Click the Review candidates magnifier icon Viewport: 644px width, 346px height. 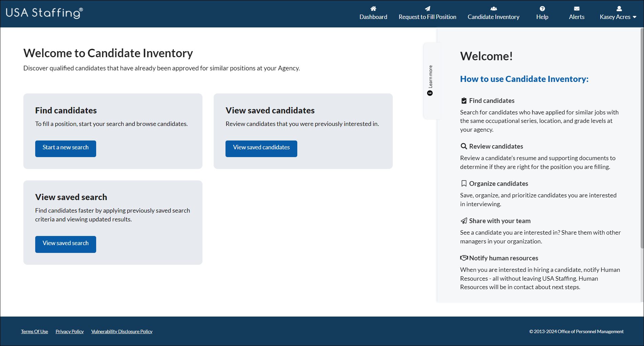click(x=464, y=146)
